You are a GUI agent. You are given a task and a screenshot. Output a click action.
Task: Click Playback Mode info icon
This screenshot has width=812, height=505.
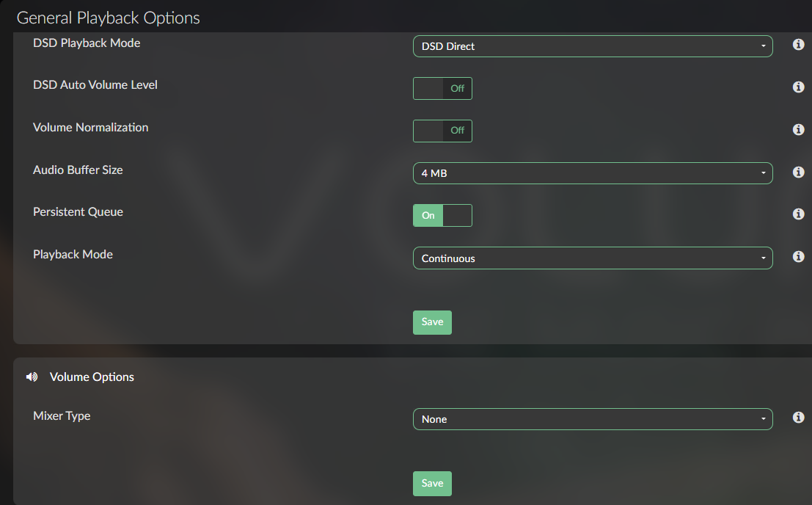click(798, 256)
